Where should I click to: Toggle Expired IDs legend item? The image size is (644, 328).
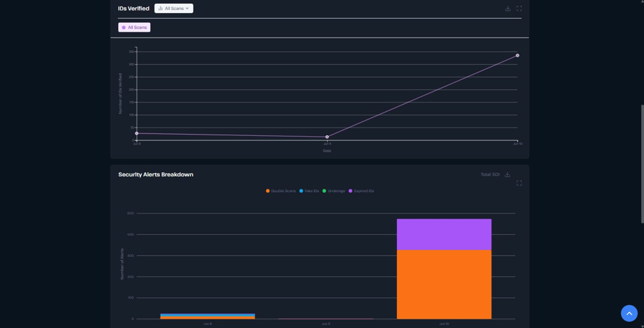point(361,191)
